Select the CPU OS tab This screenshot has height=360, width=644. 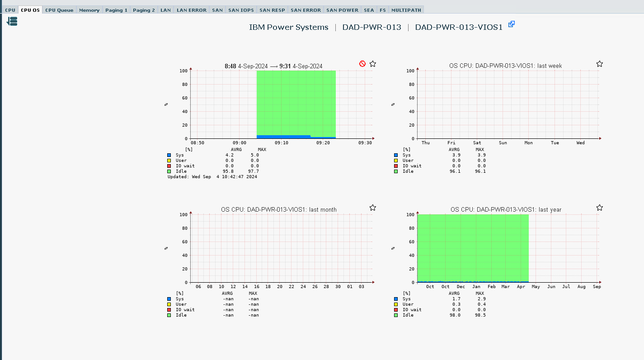pyautogui.click(x=30, y=10)
